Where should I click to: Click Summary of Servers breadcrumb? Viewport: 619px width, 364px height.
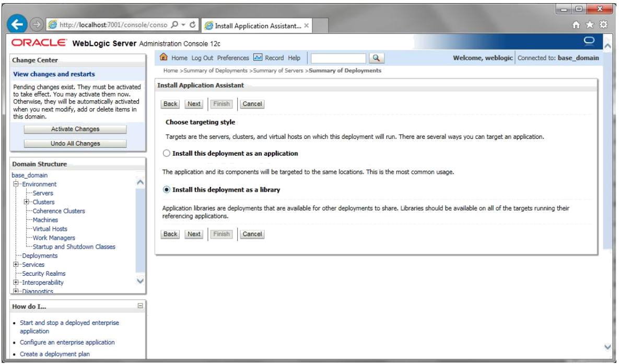click(278, 71)
